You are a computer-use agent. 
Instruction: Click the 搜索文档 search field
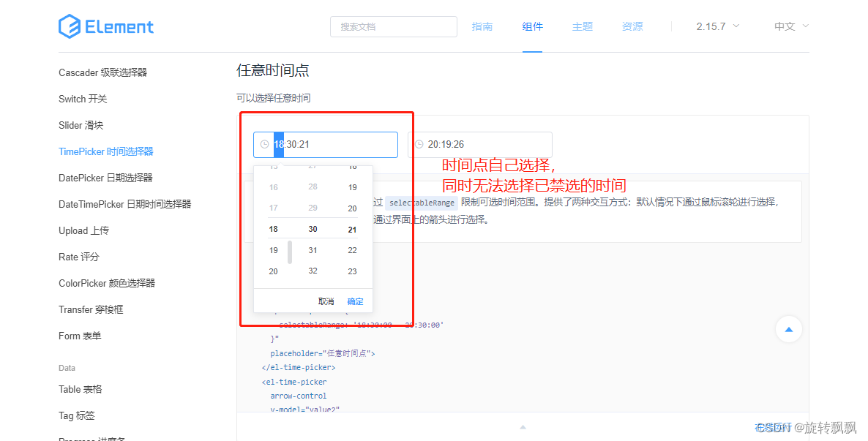pos(393,26)
